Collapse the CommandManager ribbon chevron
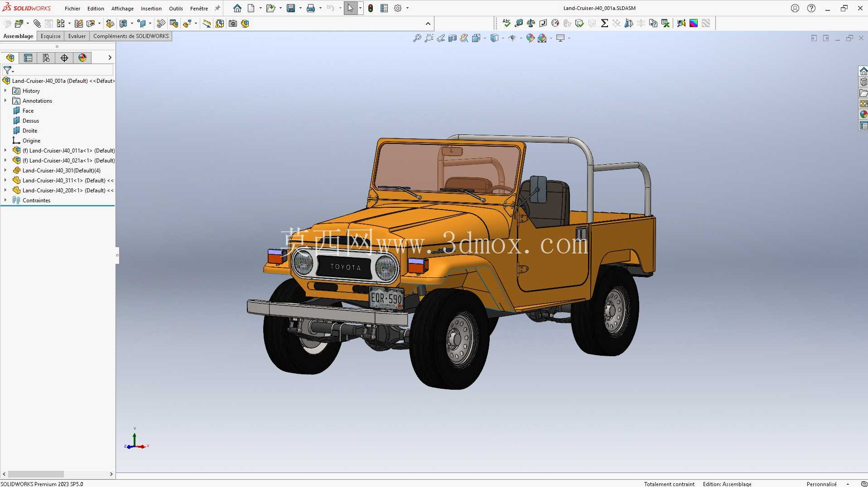This screenshot has width=868, height=487. pos(428,24)
